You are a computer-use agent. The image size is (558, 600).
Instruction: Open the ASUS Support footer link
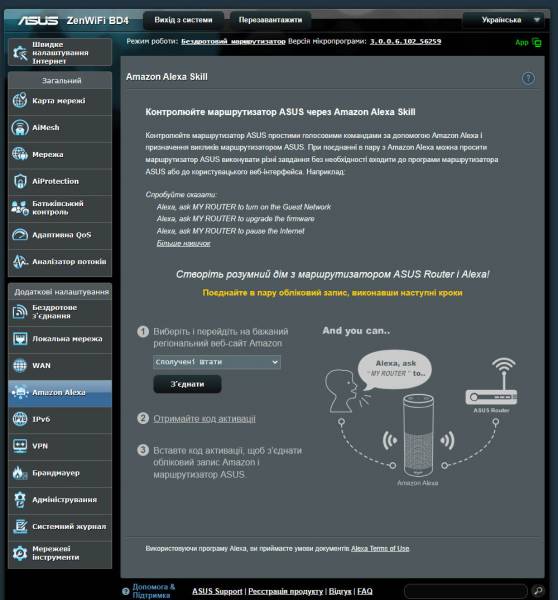(217, 591)
